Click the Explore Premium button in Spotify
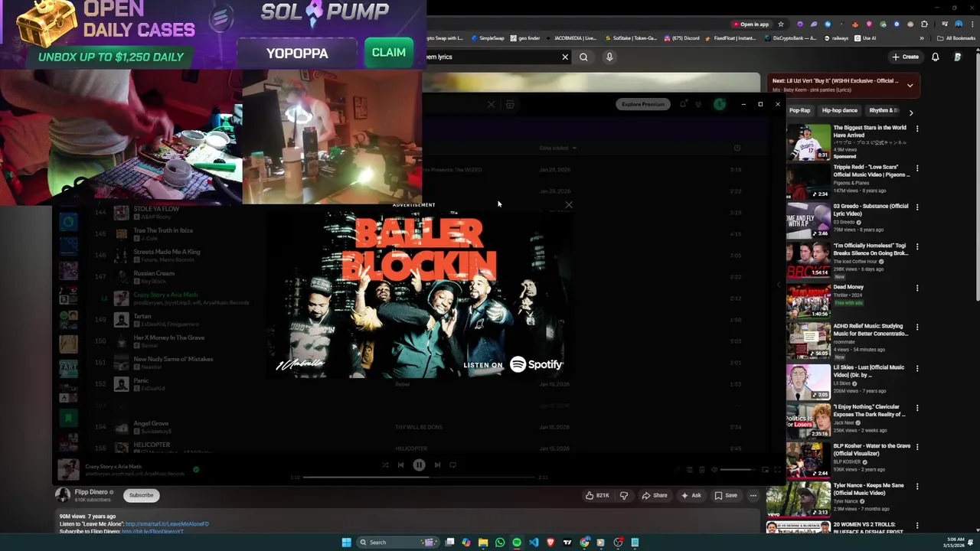Viewport: 980px width, 551px height. [643, 104]
